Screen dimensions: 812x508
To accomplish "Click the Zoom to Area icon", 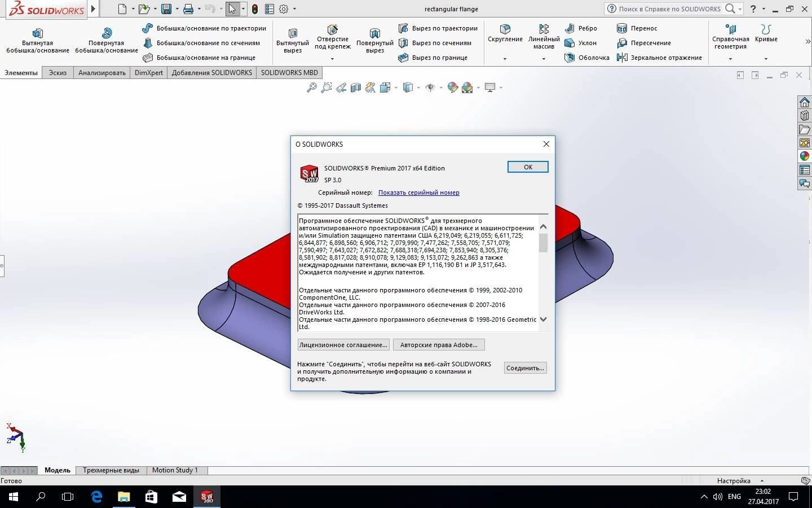I will 326,87.
